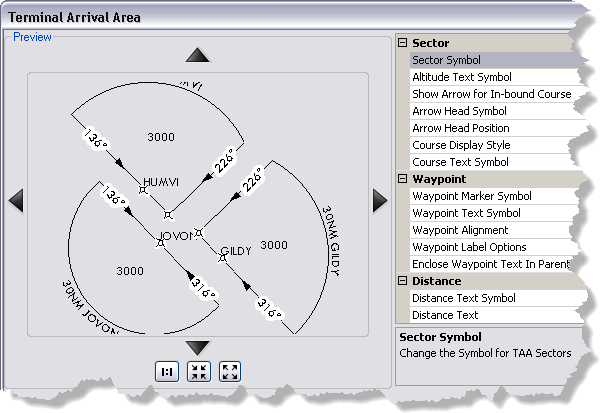Click the HUMVI waypoint in the preview

(143, 190)
